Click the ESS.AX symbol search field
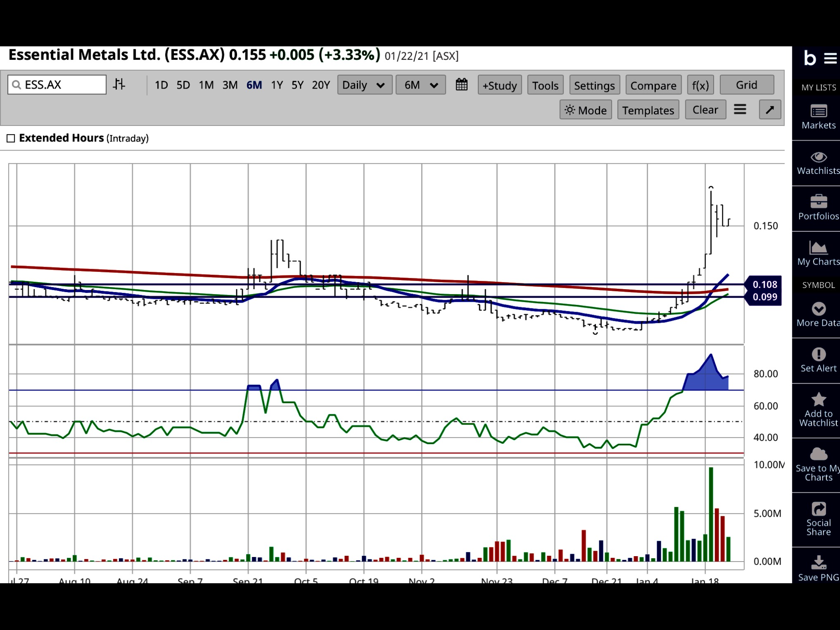This screenshot has height=630, width=840. click(57, 85)
